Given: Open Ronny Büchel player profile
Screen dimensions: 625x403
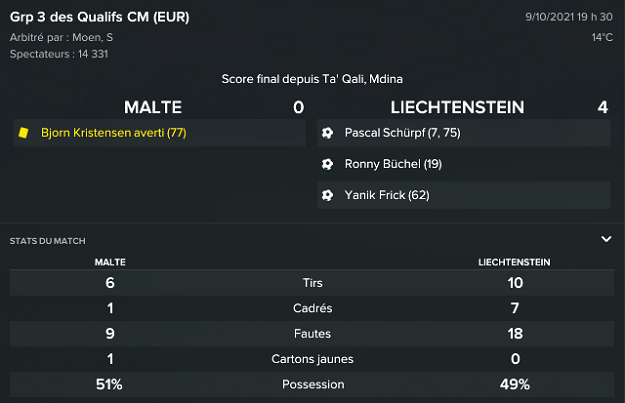Looking at the screenshot, I should (x=379, y=163).
